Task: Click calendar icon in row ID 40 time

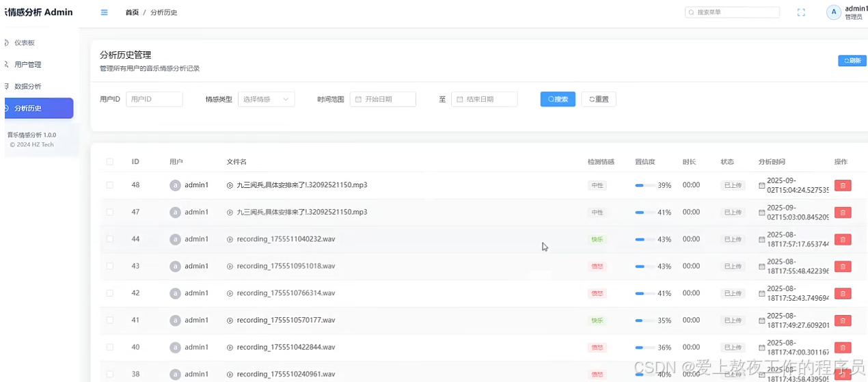Action: pos(762,347)
